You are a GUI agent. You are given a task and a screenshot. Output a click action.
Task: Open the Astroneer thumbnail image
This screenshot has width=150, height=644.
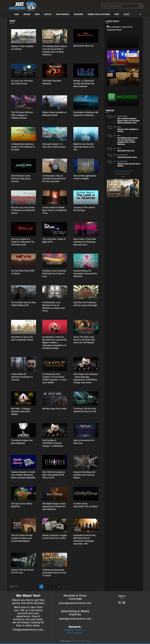coord(55,134)
